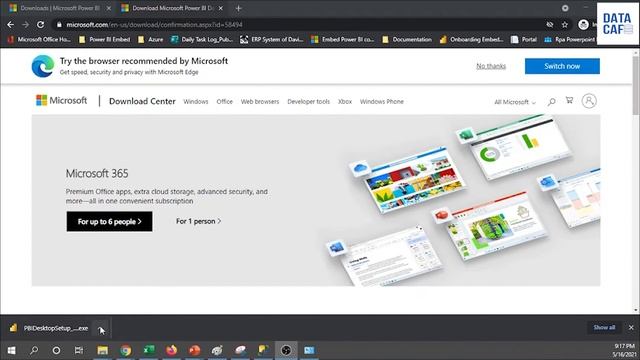Click the site search magnifier icon

coord(551,101)
